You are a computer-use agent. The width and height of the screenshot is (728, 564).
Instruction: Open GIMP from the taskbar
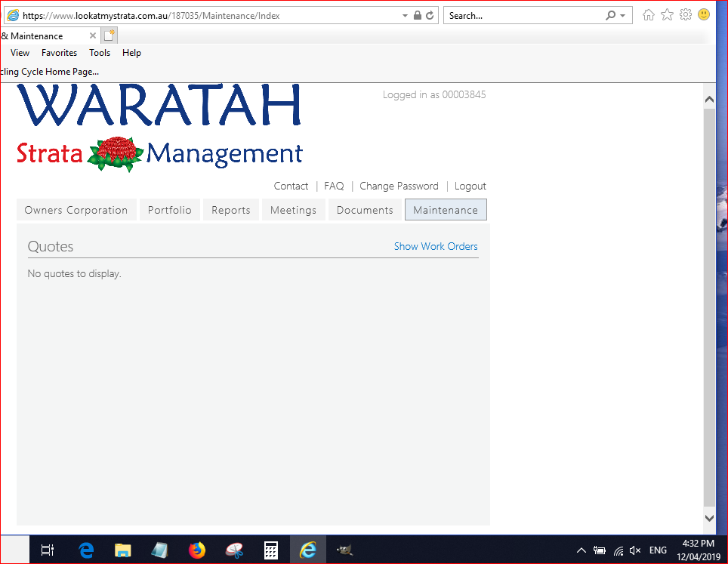tap(345, 550)
